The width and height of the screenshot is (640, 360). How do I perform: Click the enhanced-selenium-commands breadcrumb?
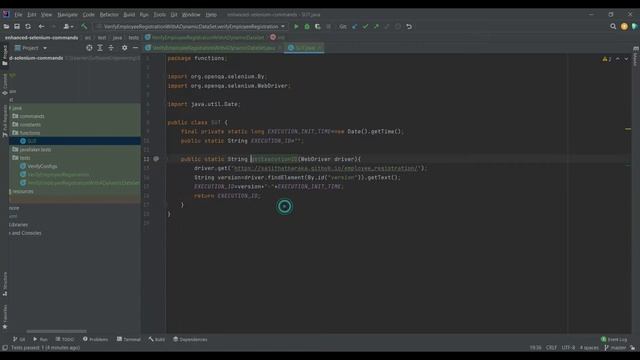tap(41, 38)
